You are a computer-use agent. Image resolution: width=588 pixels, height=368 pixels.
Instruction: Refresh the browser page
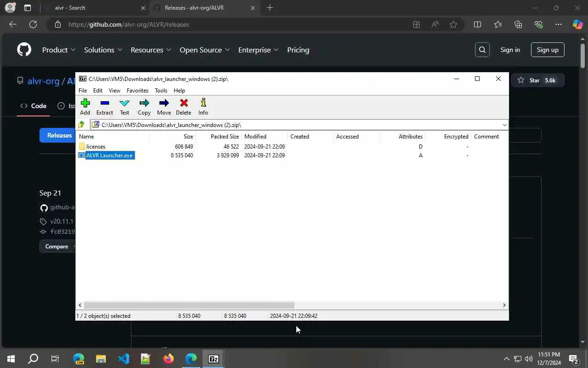(x=33, y=24)
